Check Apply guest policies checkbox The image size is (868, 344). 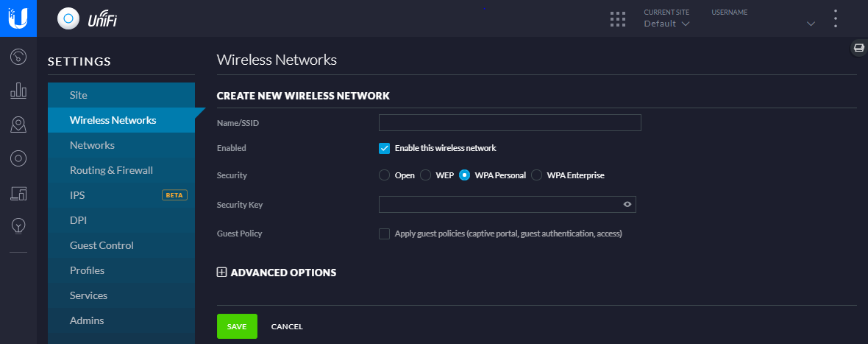click(x=384, y=234)
